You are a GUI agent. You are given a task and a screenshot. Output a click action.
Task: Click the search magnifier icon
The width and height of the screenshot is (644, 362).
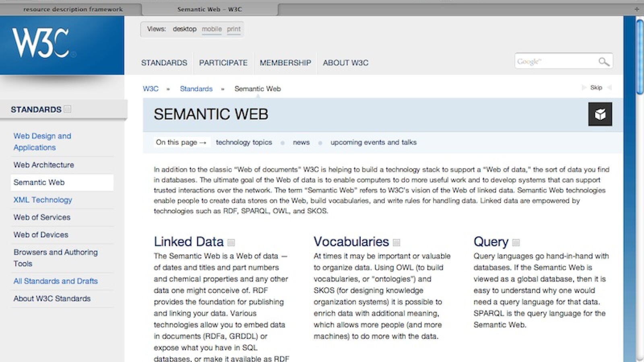click(603, 62)
